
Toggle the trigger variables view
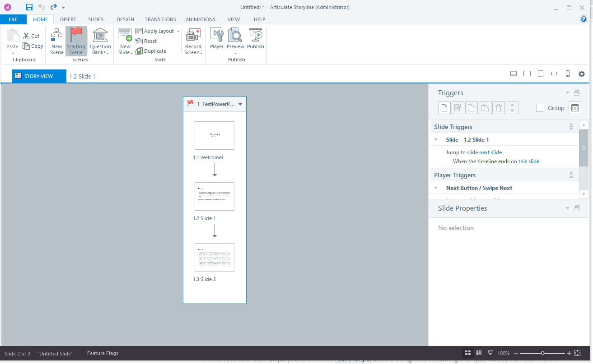[574, 107]
